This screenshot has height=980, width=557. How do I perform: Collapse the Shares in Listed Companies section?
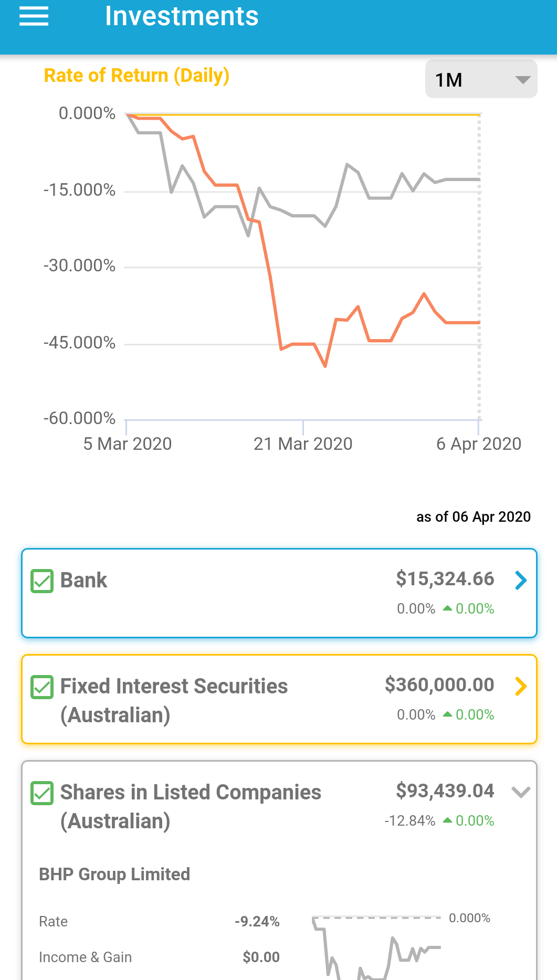click(x=521, y=792)
